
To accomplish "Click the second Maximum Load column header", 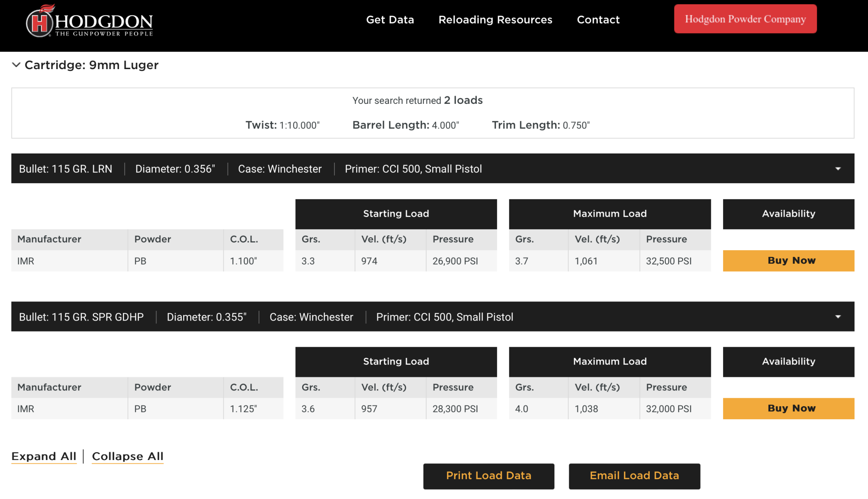I will [610, 362].
